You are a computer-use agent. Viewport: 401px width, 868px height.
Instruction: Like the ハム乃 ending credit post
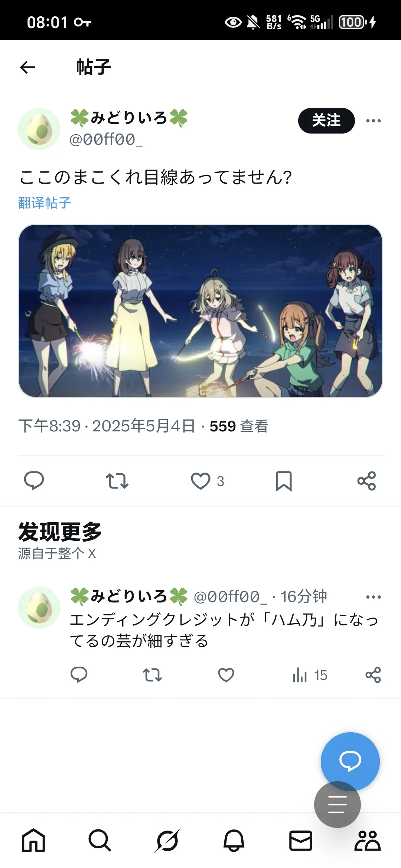pyautogui.click(x=226, y=675)
